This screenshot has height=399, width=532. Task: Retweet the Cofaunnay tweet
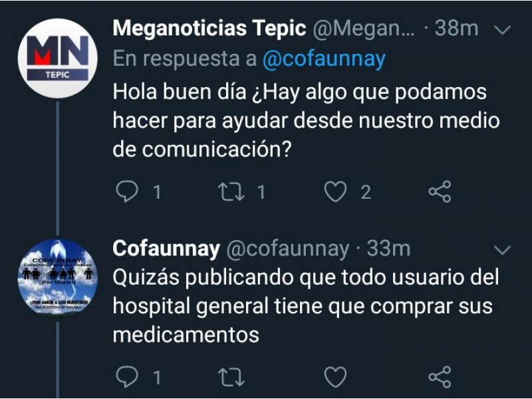tap(231, 377)
